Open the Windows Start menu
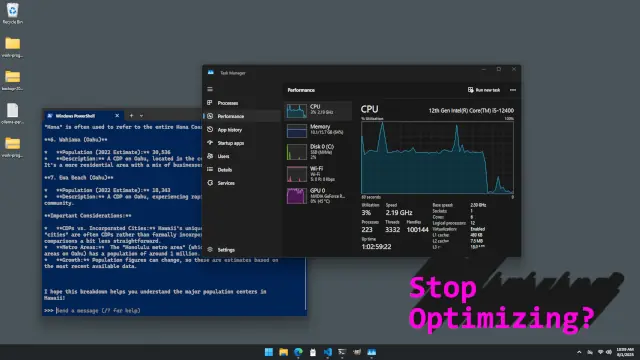 coord(269,352)
